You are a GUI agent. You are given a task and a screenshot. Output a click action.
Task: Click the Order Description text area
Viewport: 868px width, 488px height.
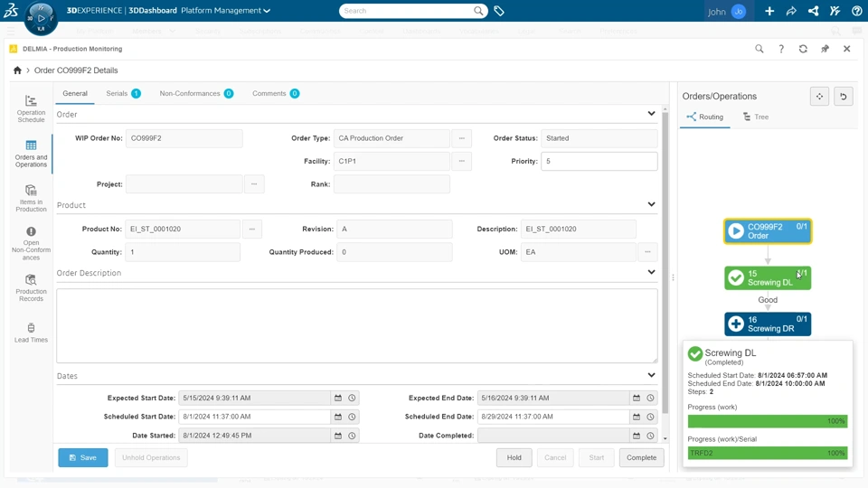click(x=357, y=326)
